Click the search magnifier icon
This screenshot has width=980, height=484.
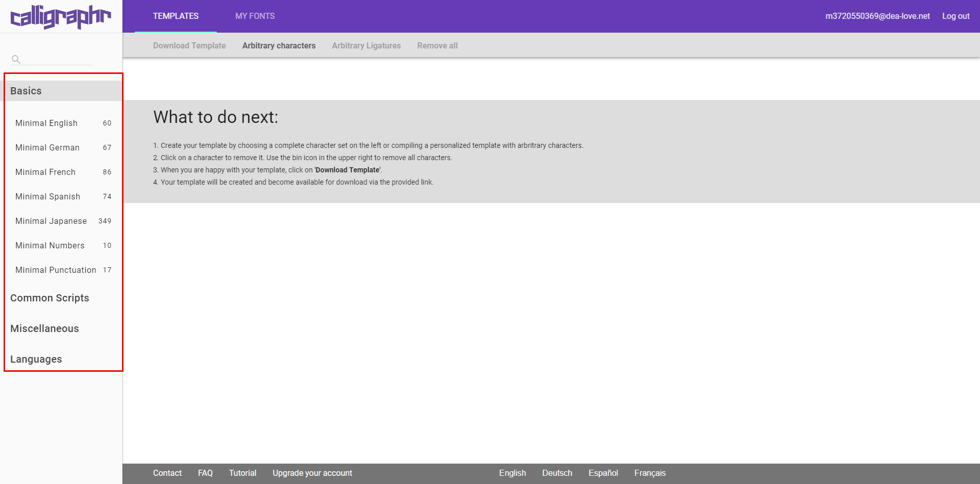coord(16,59)
